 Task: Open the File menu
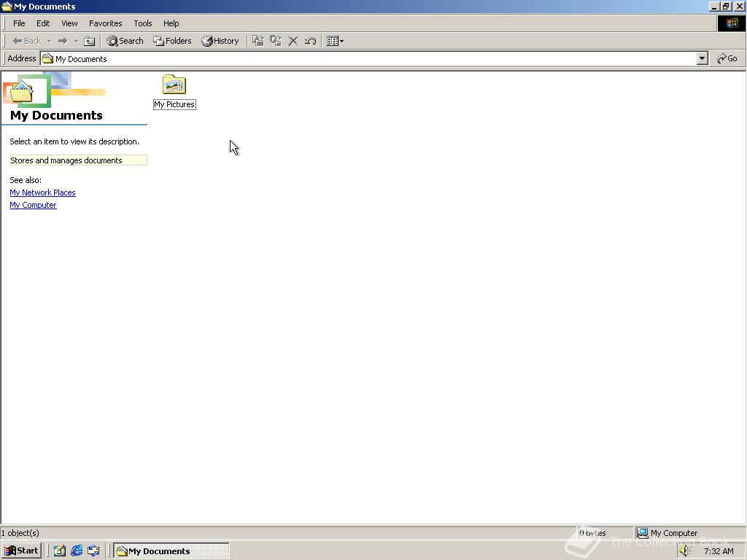(x=19, y=23)
